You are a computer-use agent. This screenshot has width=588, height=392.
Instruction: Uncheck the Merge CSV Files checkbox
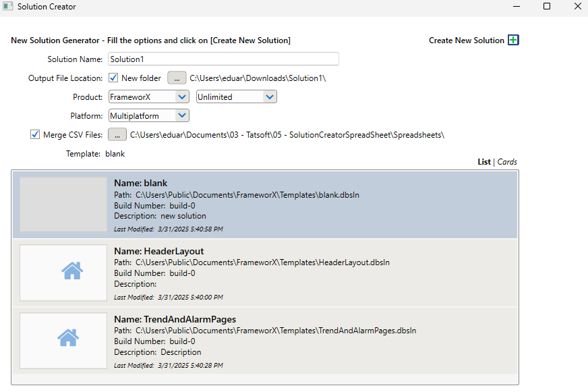pos(35,135)
